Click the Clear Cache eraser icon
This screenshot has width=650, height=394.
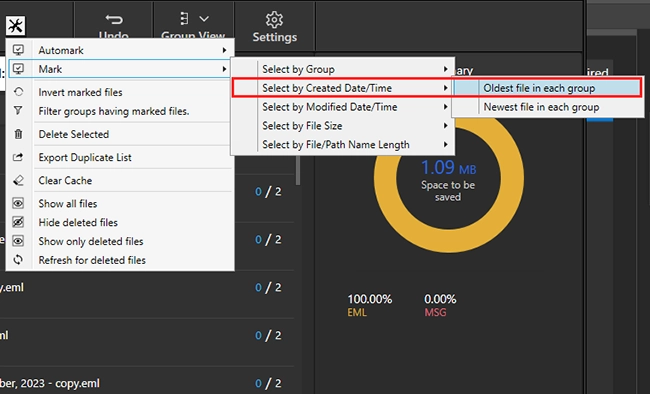[18, 180]
